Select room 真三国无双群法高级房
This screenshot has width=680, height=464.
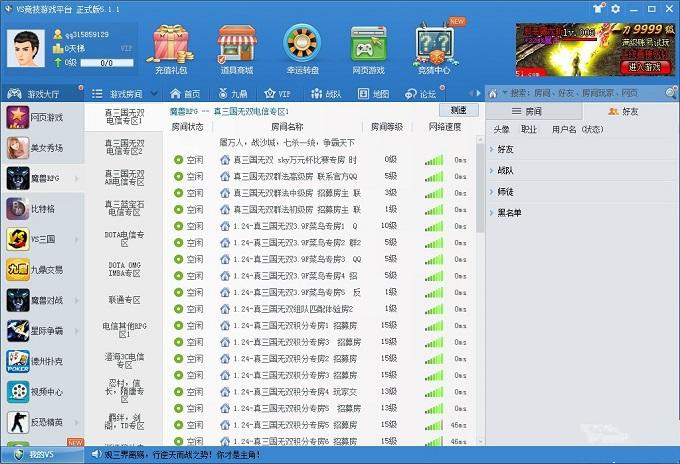coord(320,176)
